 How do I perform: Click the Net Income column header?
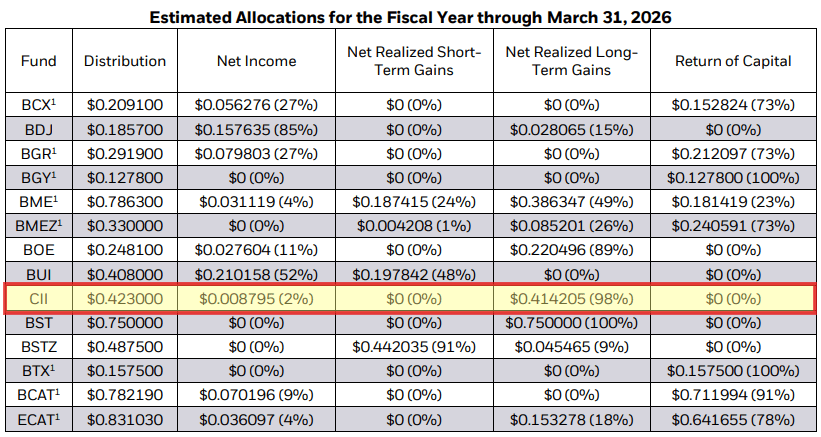pyautogui.click(x=256, y=61)
